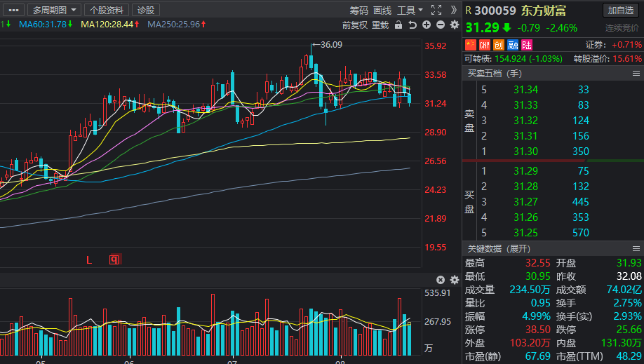The height and width of the screenshot is (364, 644).
Task: Open the 关键数据 panel menu icon
Action: click(636, 248)
